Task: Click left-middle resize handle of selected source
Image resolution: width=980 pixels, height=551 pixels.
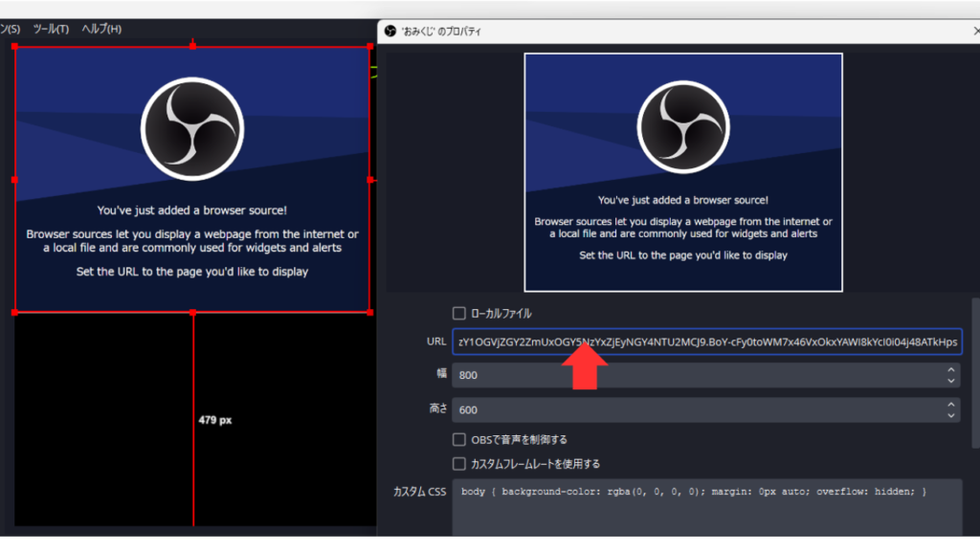Action: tap(15, 179)
